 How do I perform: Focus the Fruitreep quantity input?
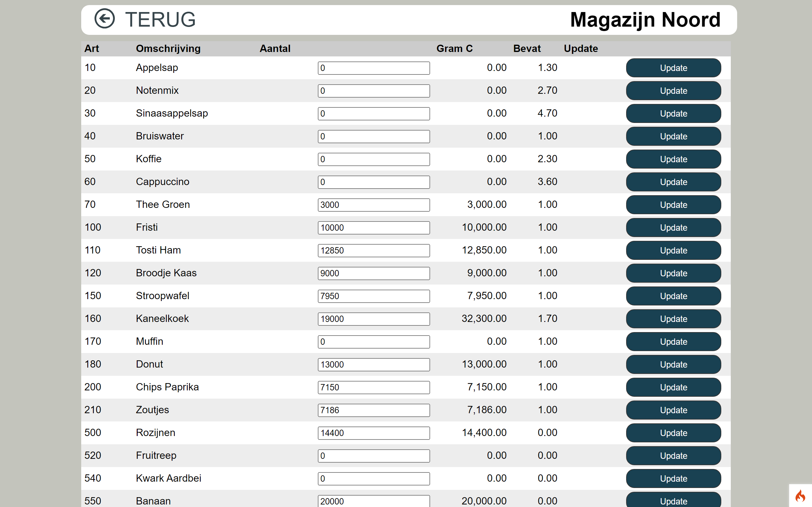[x=374, y=456]
